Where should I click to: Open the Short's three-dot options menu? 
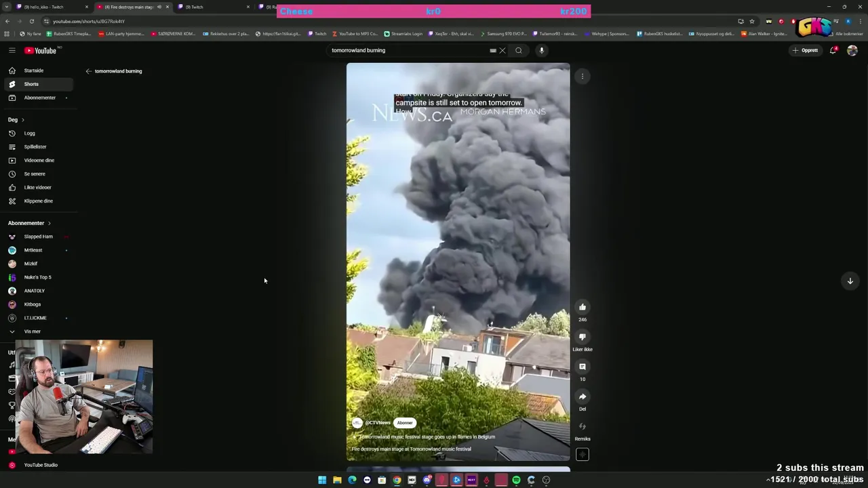coord(583,77)
